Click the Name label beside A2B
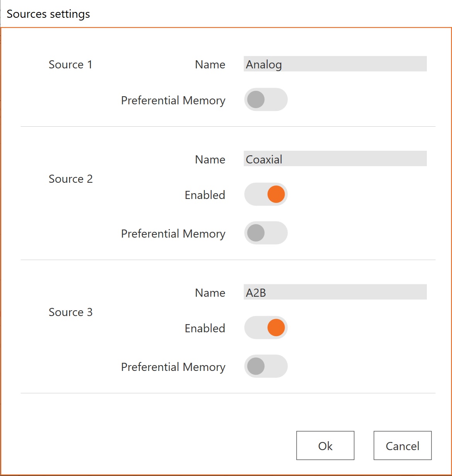Viewport: 452px width, 476px height. point(210,292)
